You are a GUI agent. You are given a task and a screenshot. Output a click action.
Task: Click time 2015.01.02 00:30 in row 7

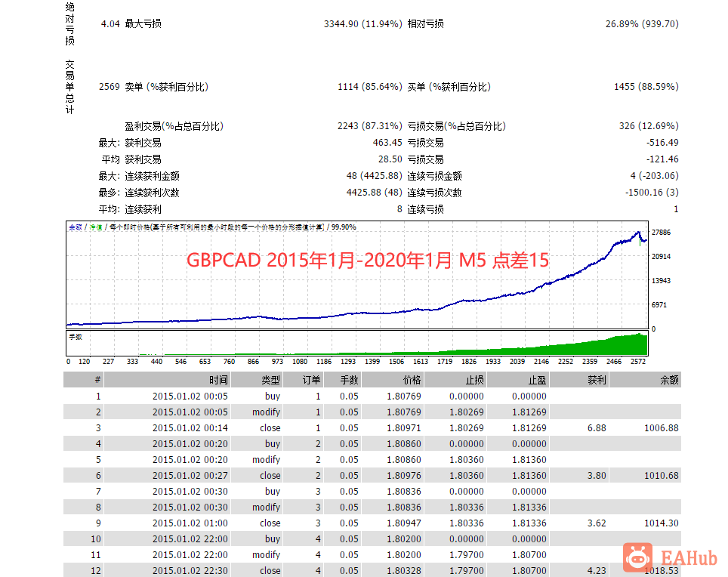(190, 491)
